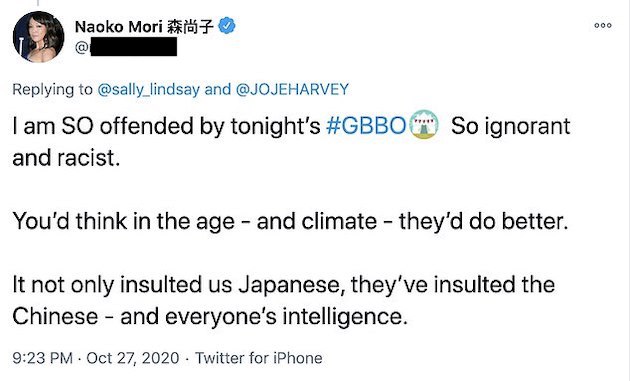Open the Twitter for iPhone source link
This screenshot has width=630, height=381.
pyautogui.click(x=259, y=358)
